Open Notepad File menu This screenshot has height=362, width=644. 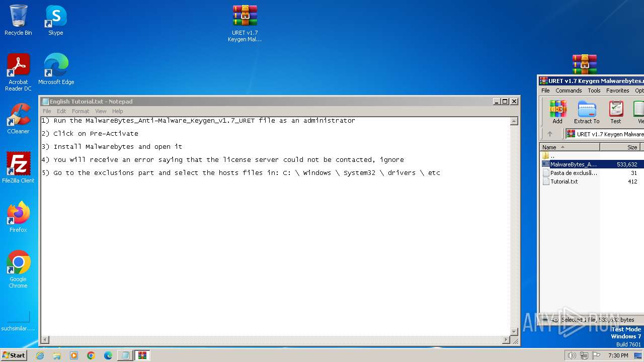pyautogui.click(x=47, y=111)
